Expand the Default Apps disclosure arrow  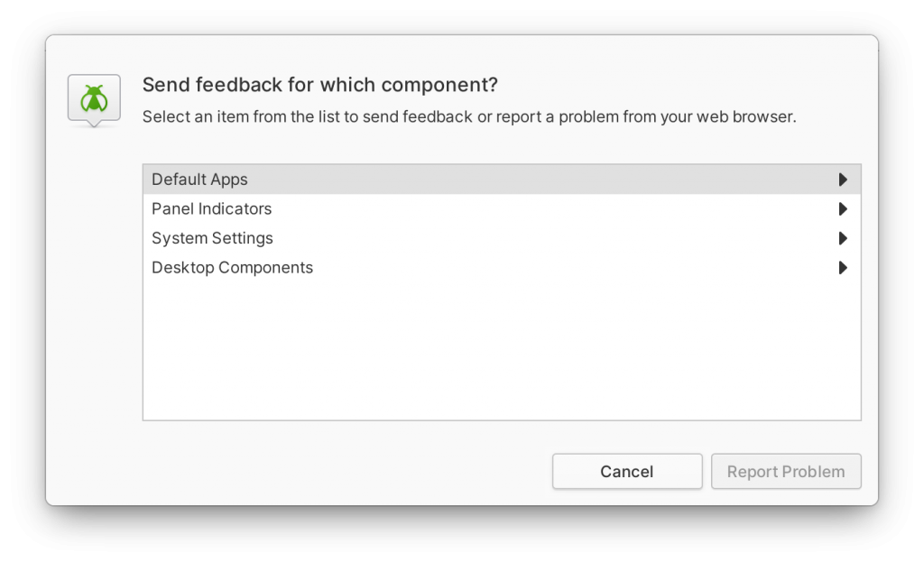pyautogui.click(x=844, y=179)
